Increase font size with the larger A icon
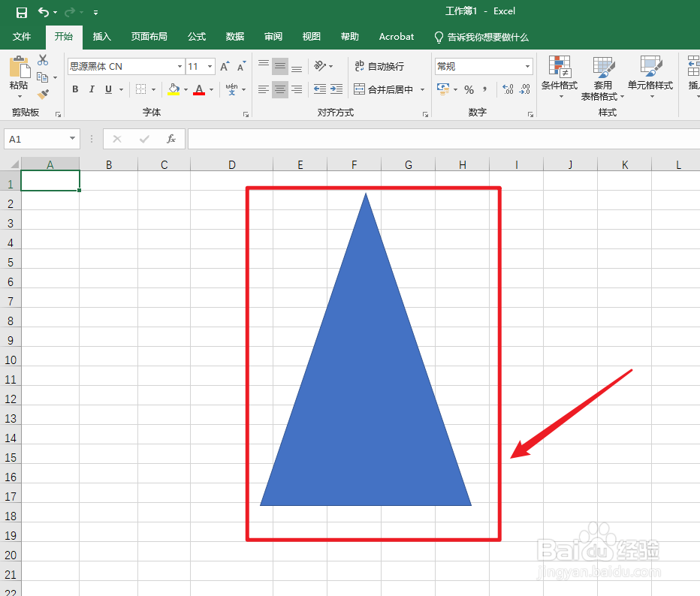Viewport: 700px width, 596px height. point(225,66)
